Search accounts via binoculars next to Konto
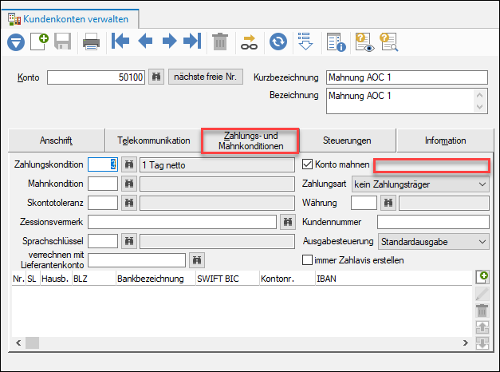Image resolution: width=500 pixels, height=372 pixels. (x=156, y=77)
